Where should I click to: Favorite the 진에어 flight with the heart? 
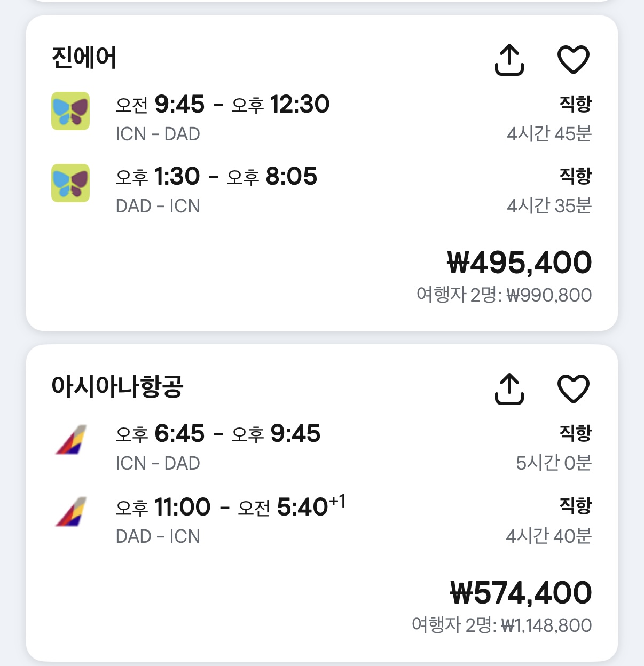[573, 59]
